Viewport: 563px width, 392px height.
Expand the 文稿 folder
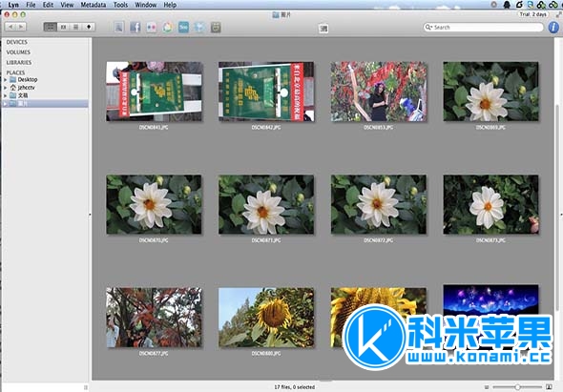[6, 95]
